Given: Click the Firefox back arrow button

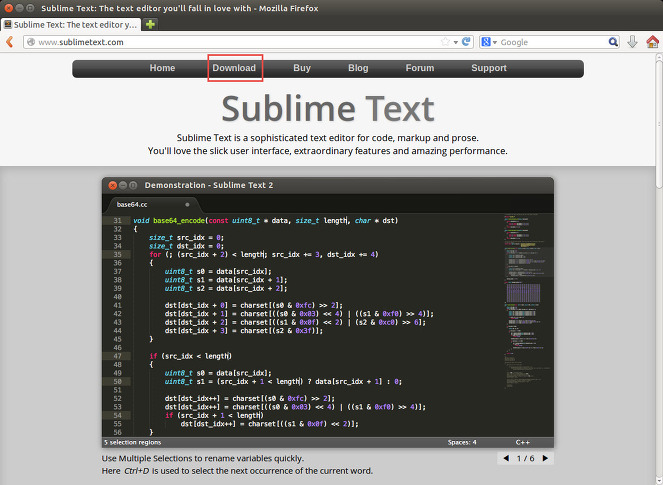Looking at the screenshot, I should (10, 42).
